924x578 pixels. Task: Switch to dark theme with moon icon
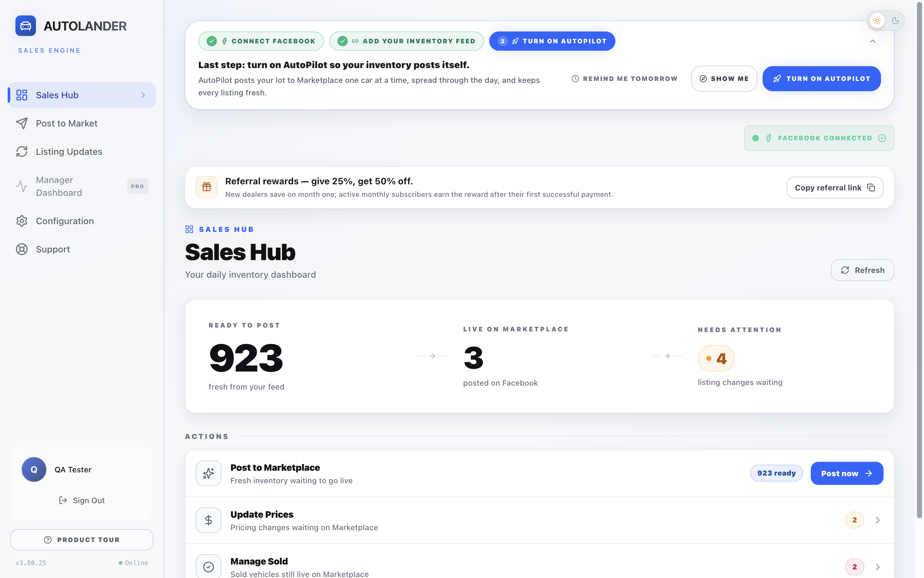pos(895,21)
